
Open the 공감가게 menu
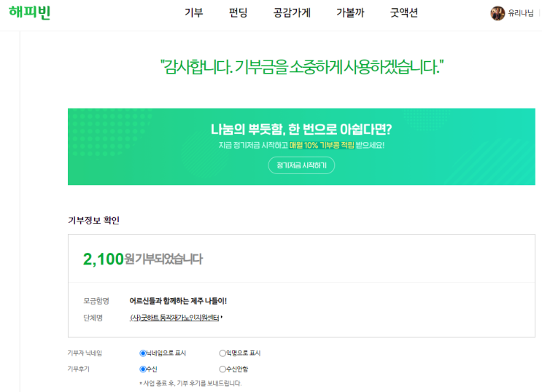(292, 13)
